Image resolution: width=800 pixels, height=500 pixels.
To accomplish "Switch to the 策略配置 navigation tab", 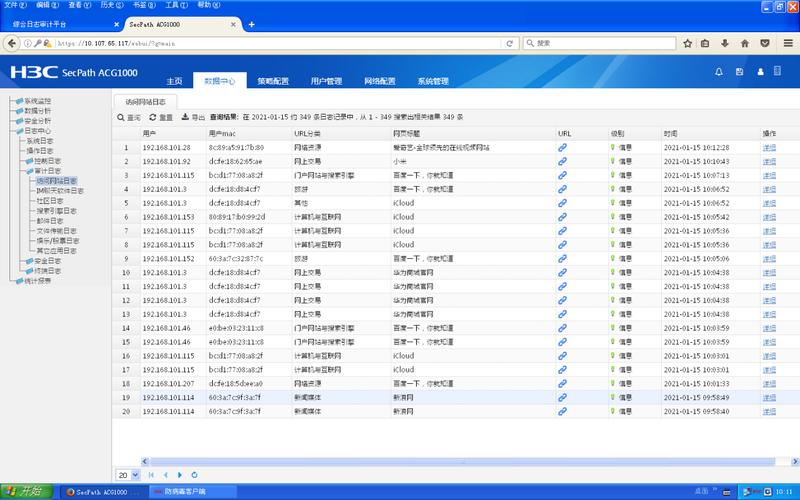I will click(272, 81).
